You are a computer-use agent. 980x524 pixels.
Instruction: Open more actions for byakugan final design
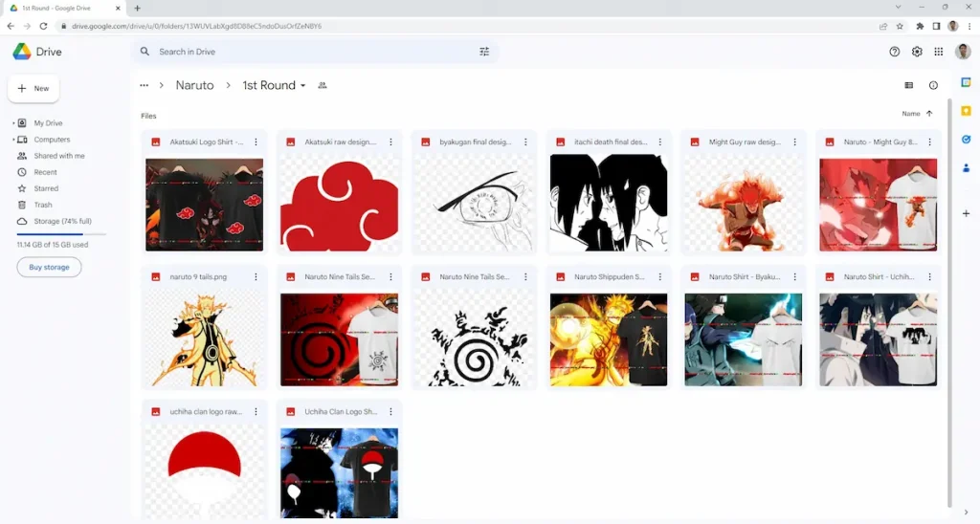click(525, 142)
